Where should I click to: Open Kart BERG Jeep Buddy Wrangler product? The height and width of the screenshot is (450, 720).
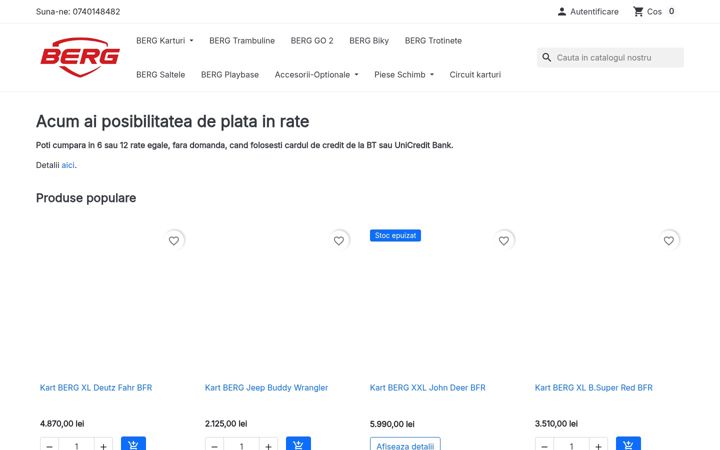pyautogui.click(x=266, y=388)
